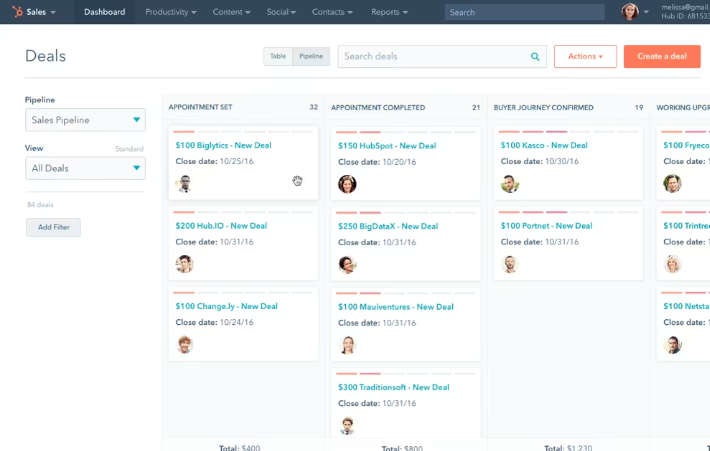710x451 pixels.
Task: Click the Buyer Journey Confirmed column header
Action: pyautogui.click(x=543, y=108)
